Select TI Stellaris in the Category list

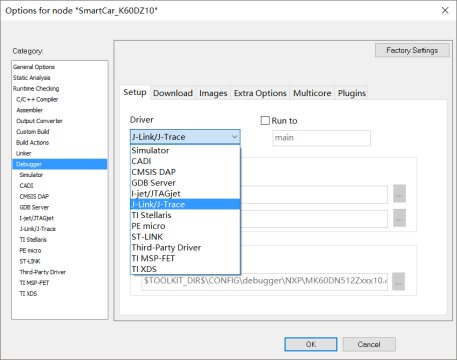tap(33, 240)
